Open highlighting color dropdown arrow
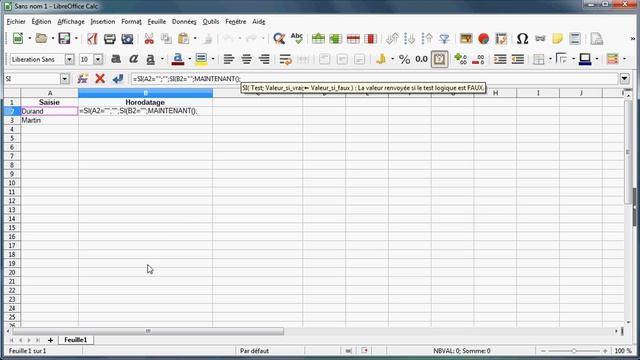This screenshot has width=640, height=360. [x=213, y=59]
